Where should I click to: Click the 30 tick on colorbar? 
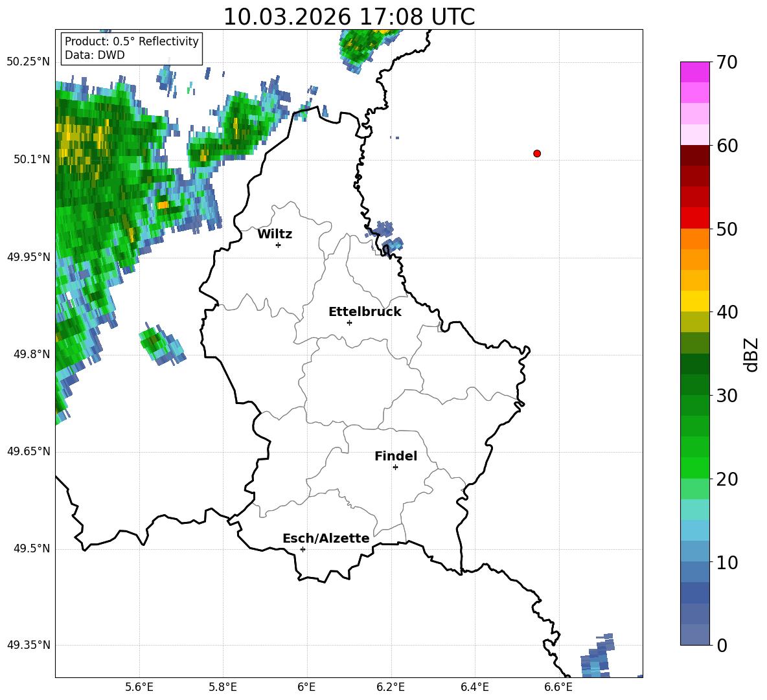coord(726,396)
